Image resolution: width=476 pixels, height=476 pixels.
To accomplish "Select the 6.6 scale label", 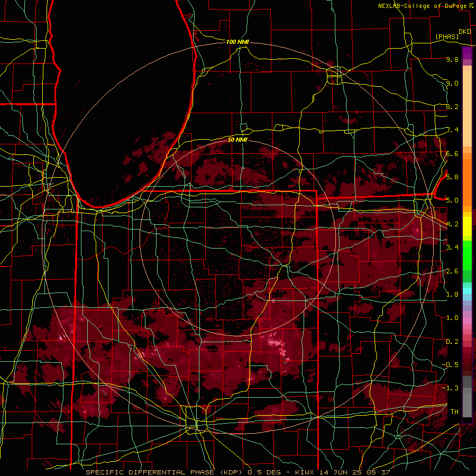I will pyautogui.click(x=452, y=153).
